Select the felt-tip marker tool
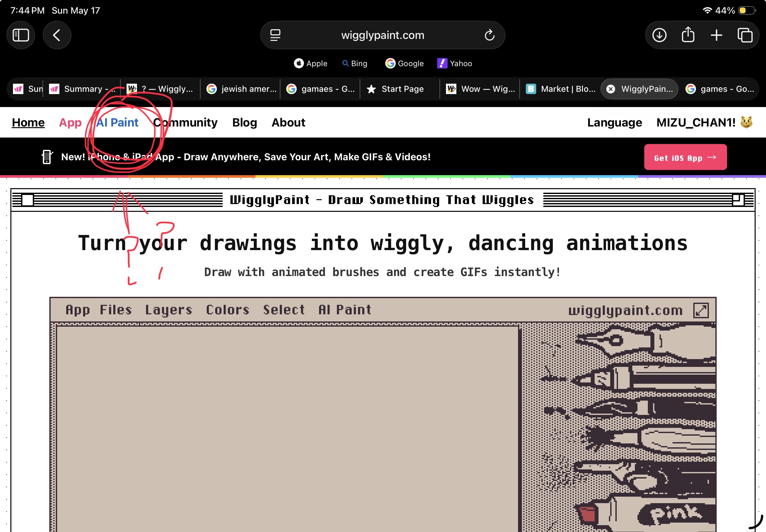Viewport: 766px width, 532px height. [644, 378]
